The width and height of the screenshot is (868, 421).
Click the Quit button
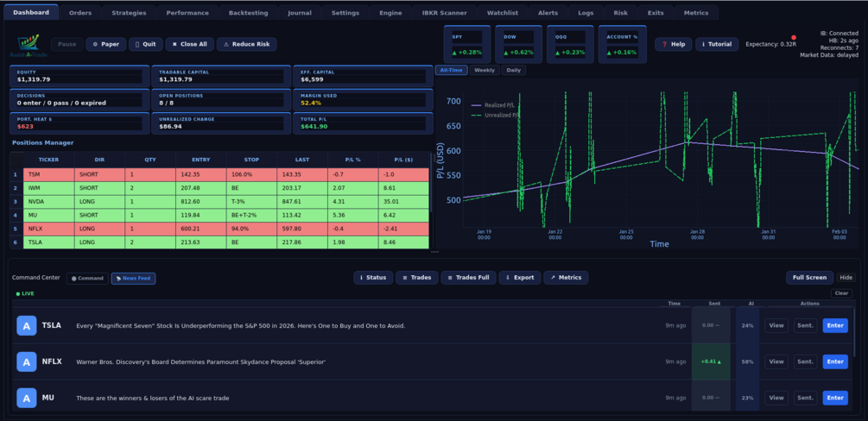pos(146,44)
